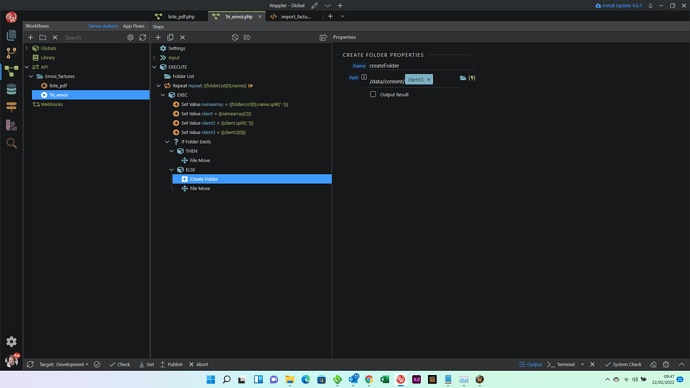
Task: Add new workflow with plus icon
Action: (30, 37)
